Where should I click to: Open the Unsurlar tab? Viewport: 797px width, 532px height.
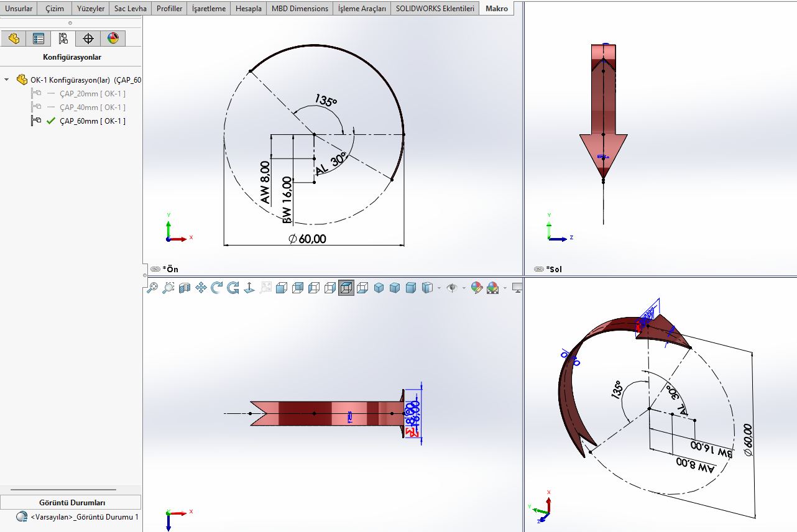click(19, 9)
